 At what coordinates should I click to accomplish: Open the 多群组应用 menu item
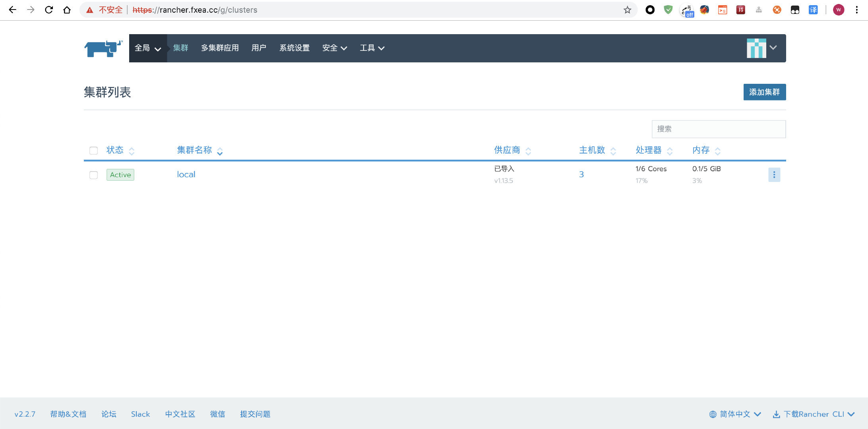click(219, 48)
